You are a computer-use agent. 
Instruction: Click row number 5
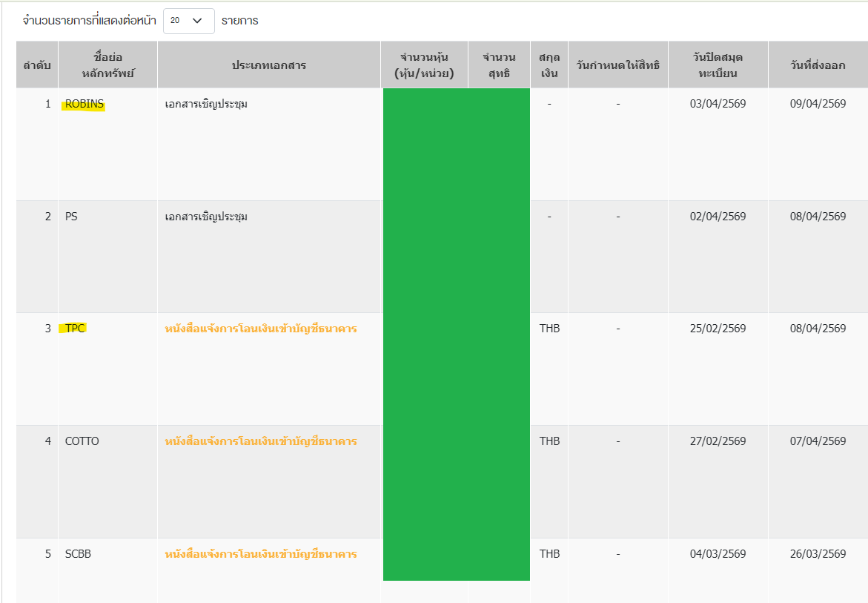pyautogui.click(x=48, y=554)
